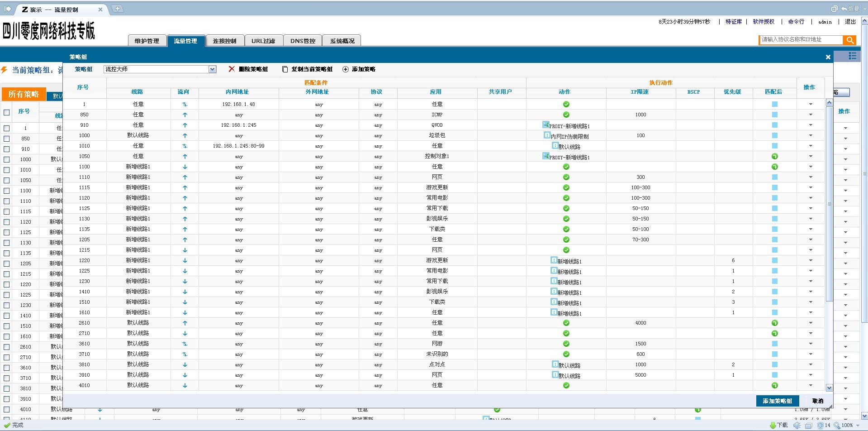This screenshot has width=868, height=431.
Task: Open the operation dropdown arrow for row 1225
Action: pos(811,271)
